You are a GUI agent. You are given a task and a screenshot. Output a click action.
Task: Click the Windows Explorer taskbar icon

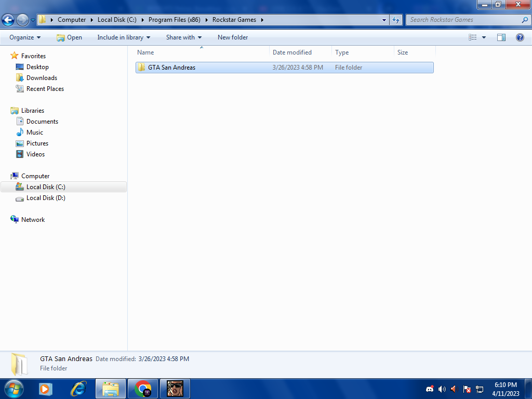click(111, 389)
